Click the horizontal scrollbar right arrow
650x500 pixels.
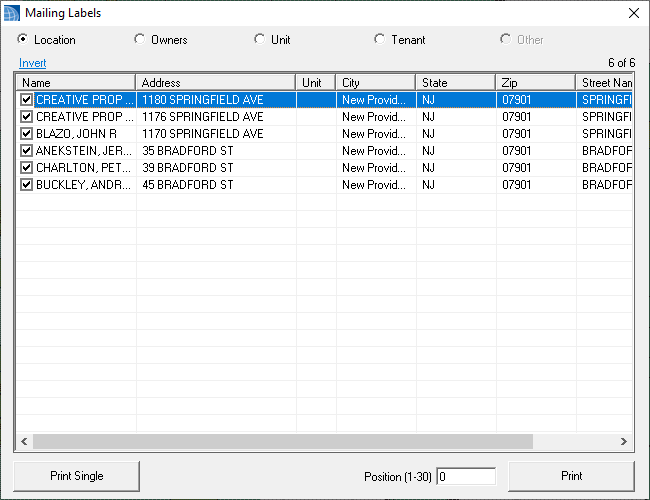point(624,442)
